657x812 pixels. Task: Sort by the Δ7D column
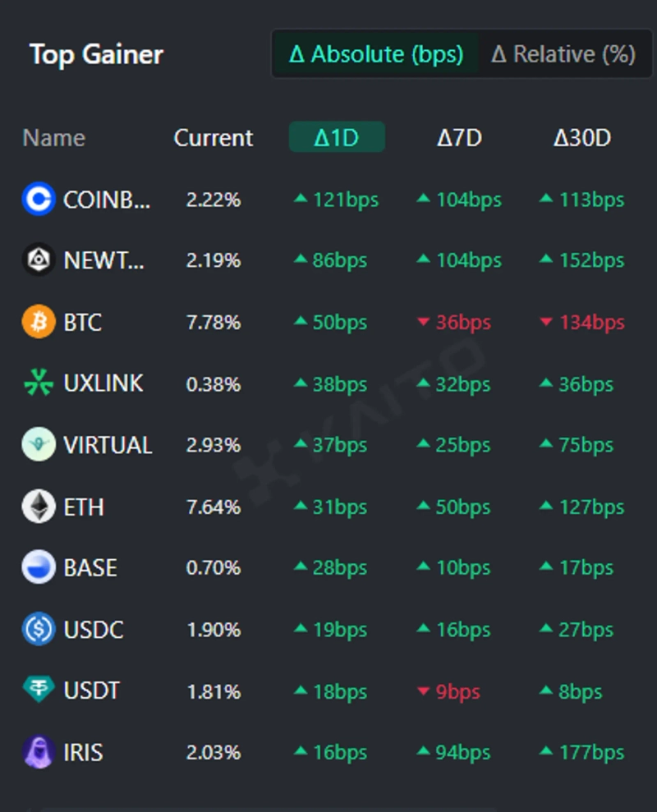459,137
